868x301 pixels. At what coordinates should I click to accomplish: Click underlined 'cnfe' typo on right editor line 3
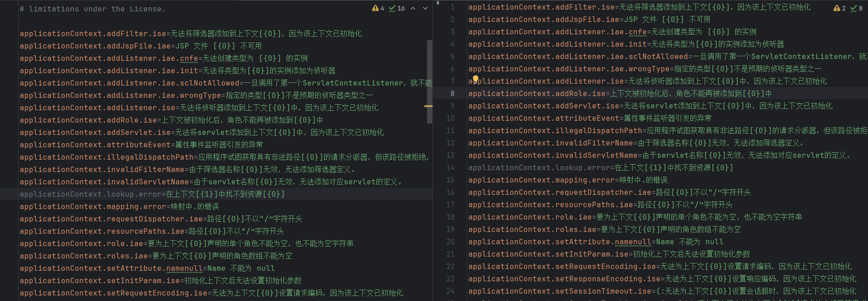coord(637,32)
